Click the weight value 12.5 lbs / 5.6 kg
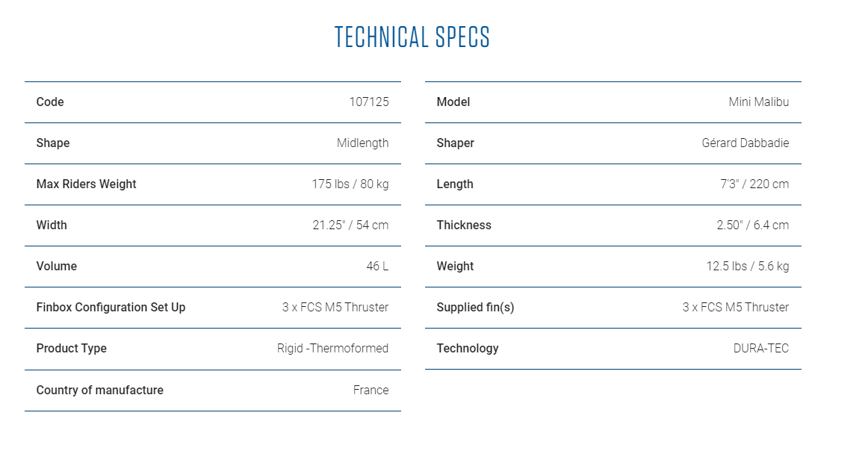868x451 pixels. click(748, 266)
